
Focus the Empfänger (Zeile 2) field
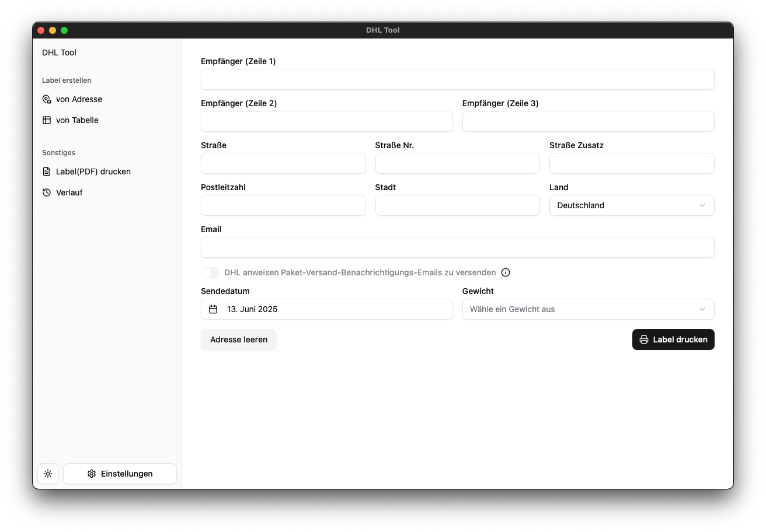click(x=327, y=121)
